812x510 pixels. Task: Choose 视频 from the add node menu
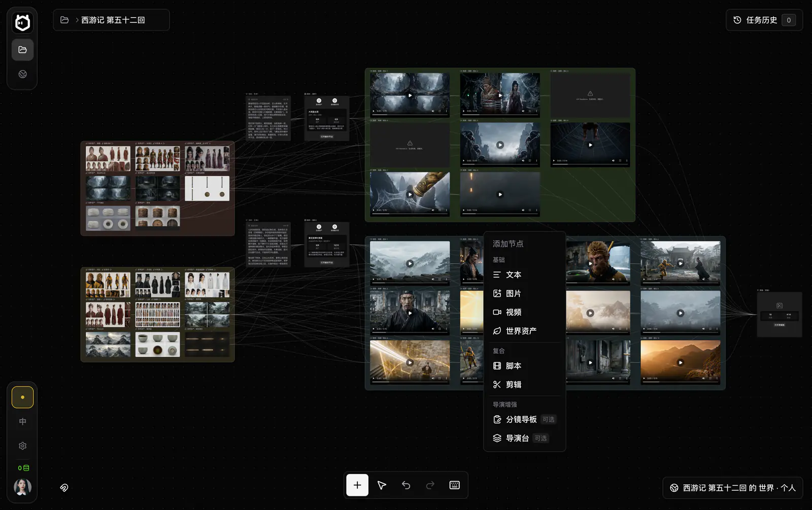point(525,312)
